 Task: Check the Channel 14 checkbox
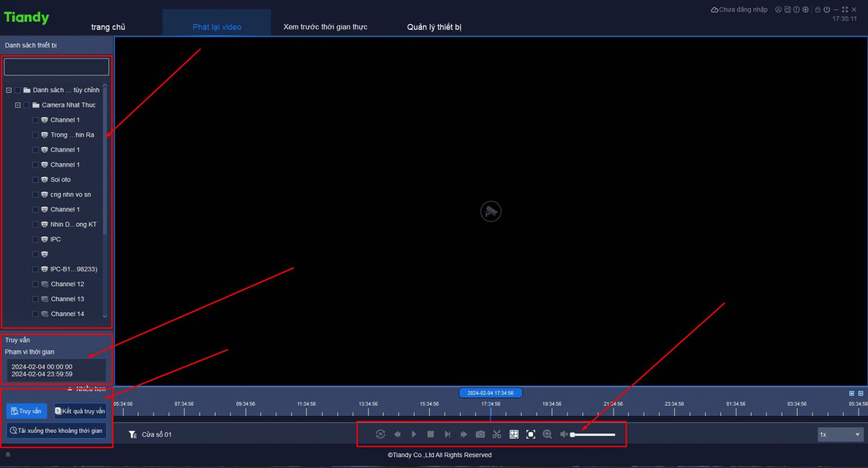click(x=36, y=313)
